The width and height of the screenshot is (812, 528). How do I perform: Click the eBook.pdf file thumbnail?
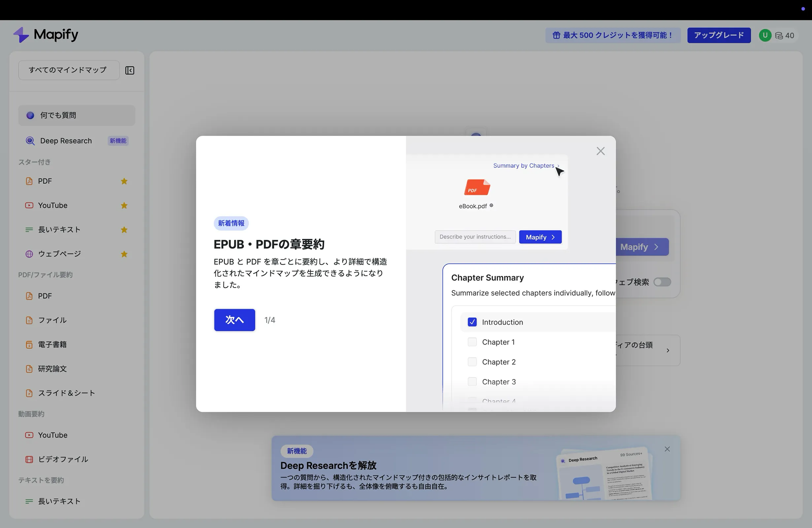[477, 187]
